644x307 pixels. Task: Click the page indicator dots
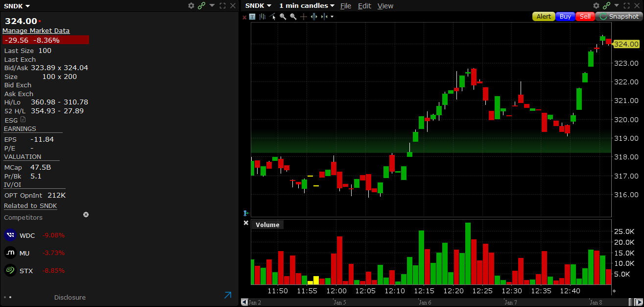[7, 297]
